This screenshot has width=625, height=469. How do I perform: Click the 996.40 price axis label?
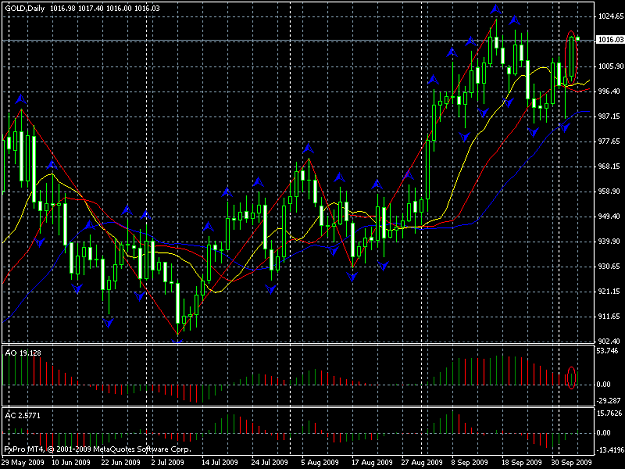click(609, 91)
